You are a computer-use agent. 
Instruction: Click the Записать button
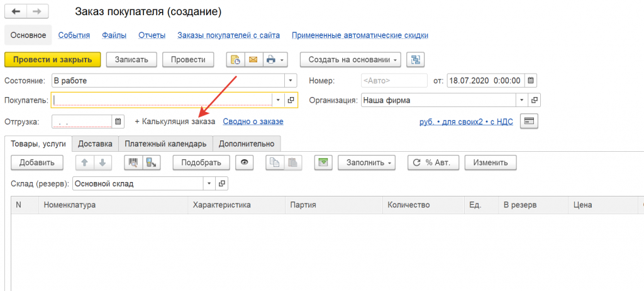pos(131,60)
